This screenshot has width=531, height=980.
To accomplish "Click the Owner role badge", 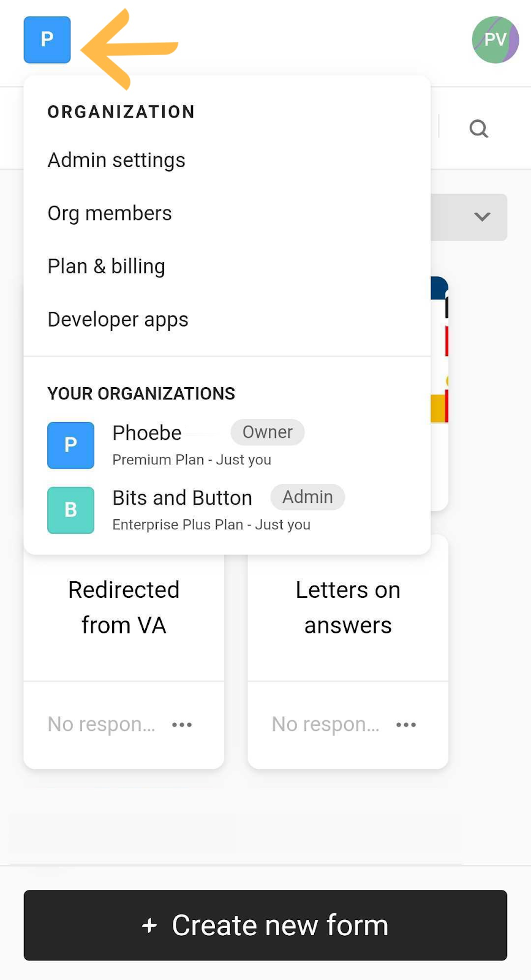I will coord(267,432).
